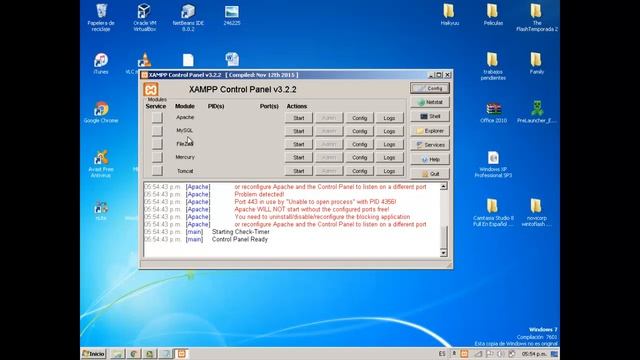Select the Oracle VM VirtualBox desktop icon
Image resolution: width=640 pixels, height=360 pixels.
click(144, 17)
